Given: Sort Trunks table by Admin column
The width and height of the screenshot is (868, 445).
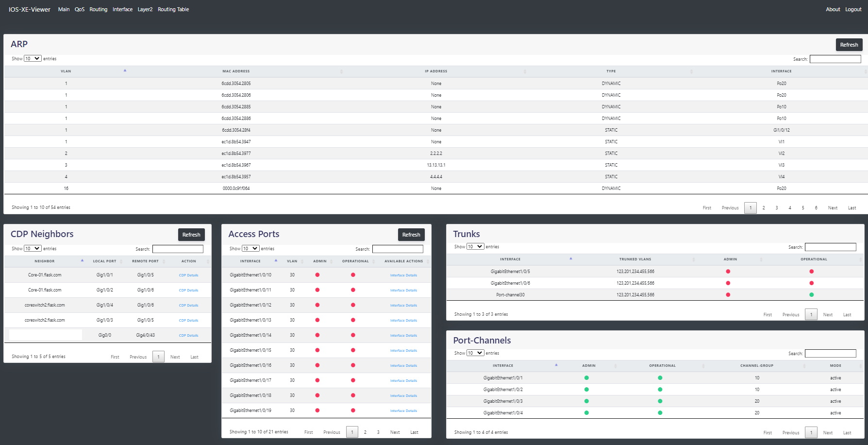Looking at the screenshot, I should point(730,259).
